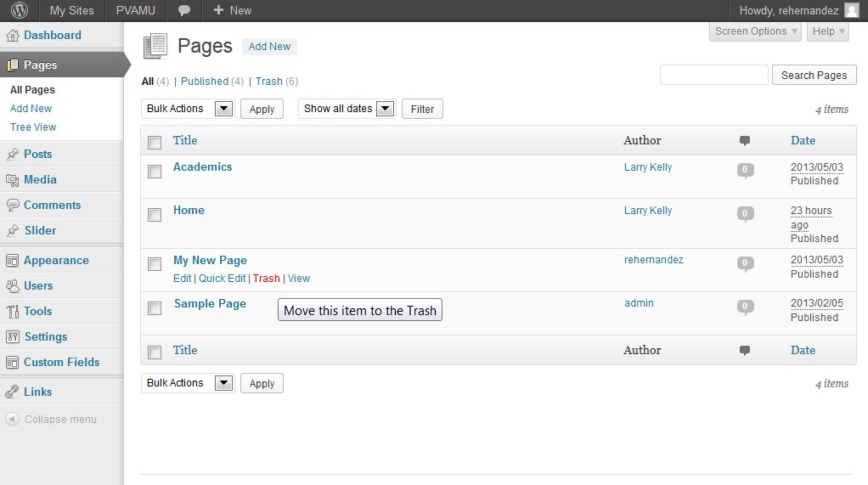Check the box next to Academics page
This screenshot has width=868, height=485.
coord(155,172)
